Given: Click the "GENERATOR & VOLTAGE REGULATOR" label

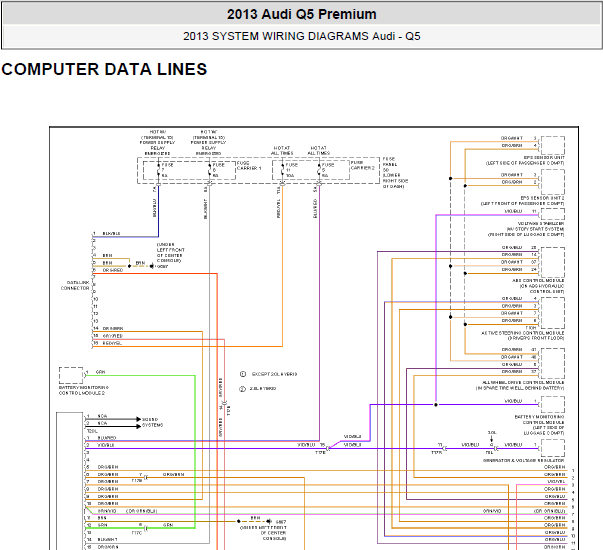Looking at the screenshot, I should click(x=523, y=460).
